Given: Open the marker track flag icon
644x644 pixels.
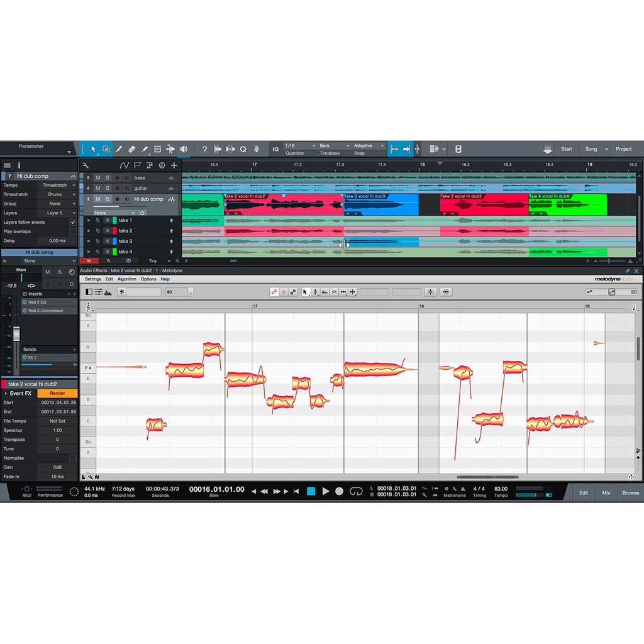Looking at the screenshot, I should click(x=137, y=165).
